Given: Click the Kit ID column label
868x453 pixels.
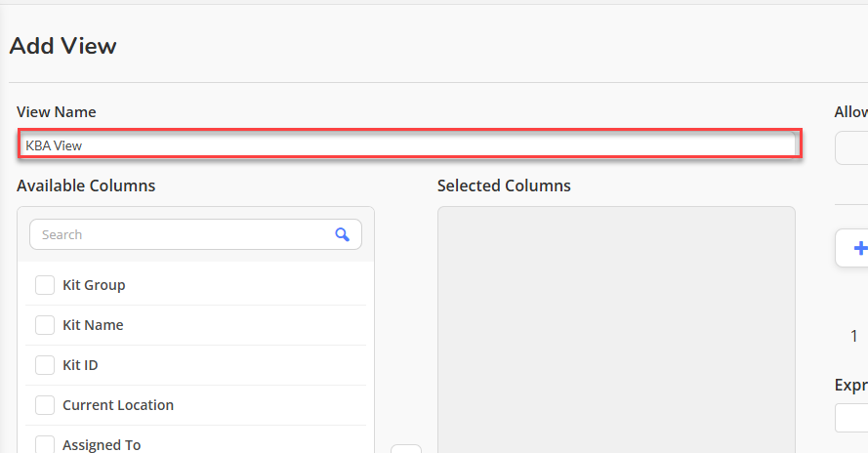Looking at the screenshot, I should point(80,365).
